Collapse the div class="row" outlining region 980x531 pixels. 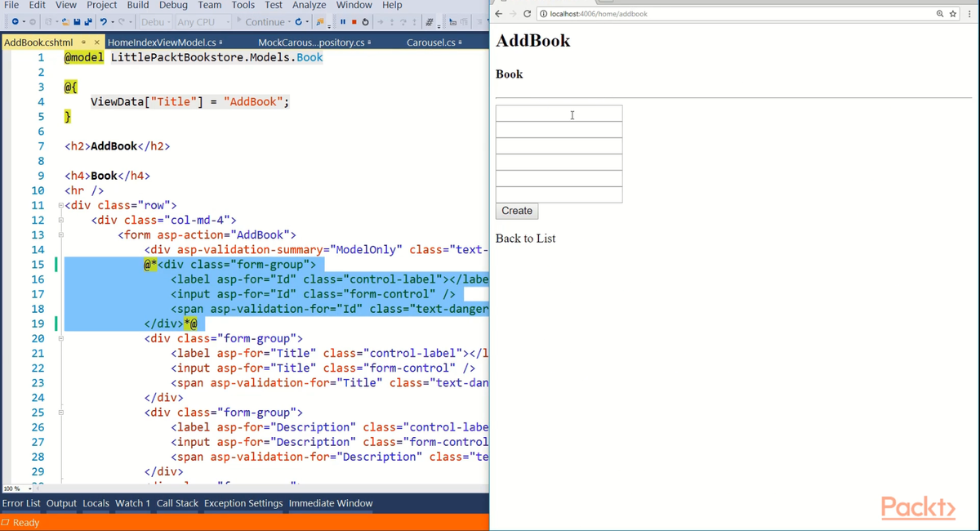(x=60, y=206)
